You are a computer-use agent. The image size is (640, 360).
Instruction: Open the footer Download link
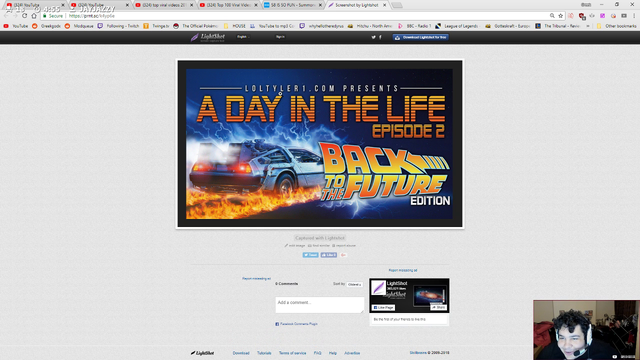coord(241,353)
